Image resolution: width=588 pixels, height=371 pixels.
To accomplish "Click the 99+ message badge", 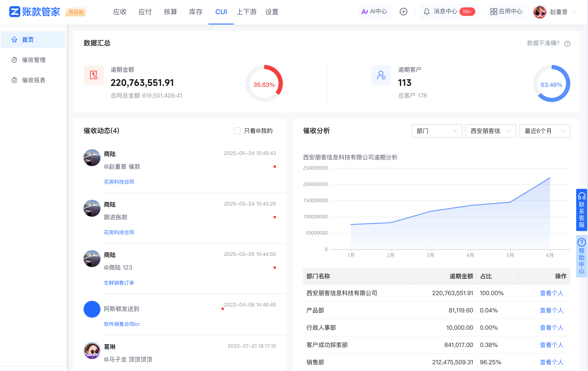I will 467,12.
